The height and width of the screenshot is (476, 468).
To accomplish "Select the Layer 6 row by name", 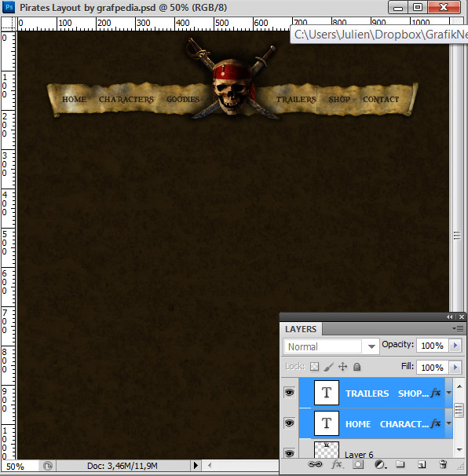I will [359, 455].
